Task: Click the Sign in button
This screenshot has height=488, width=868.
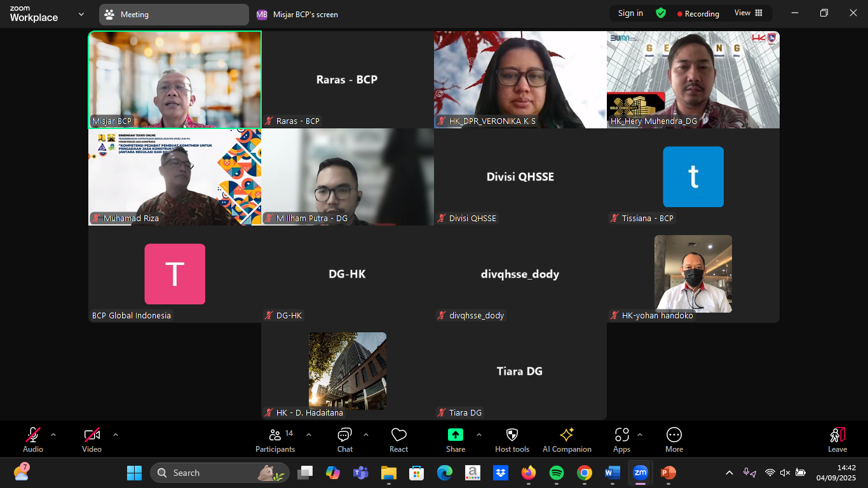Action: click(630, 13)
